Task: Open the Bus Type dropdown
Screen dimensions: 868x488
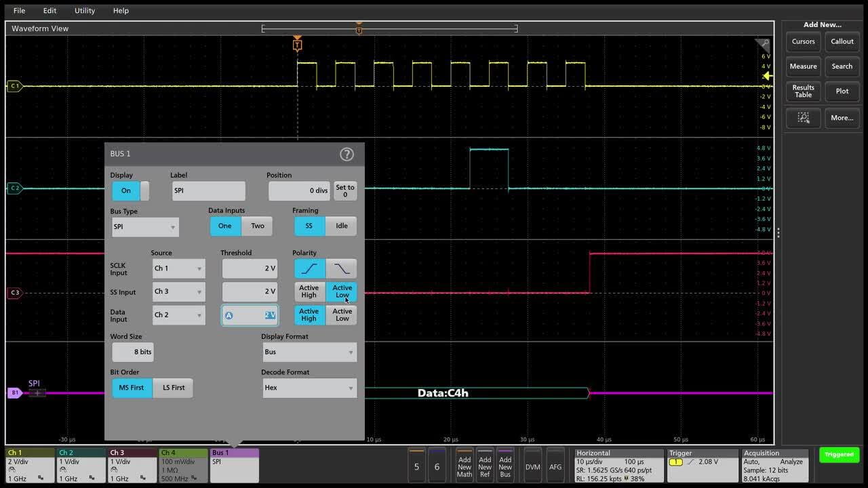Action: pyautogui.click(x=145, y=226)
